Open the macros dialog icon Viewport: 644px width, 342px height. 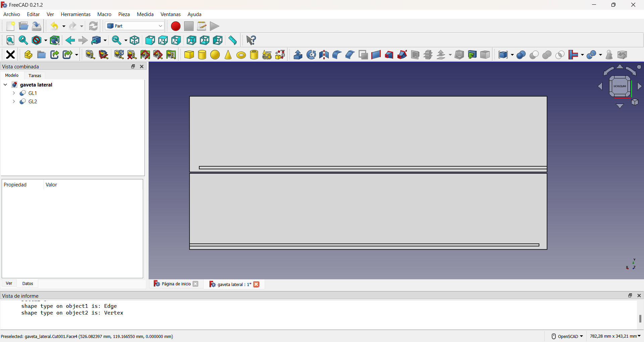202,26
